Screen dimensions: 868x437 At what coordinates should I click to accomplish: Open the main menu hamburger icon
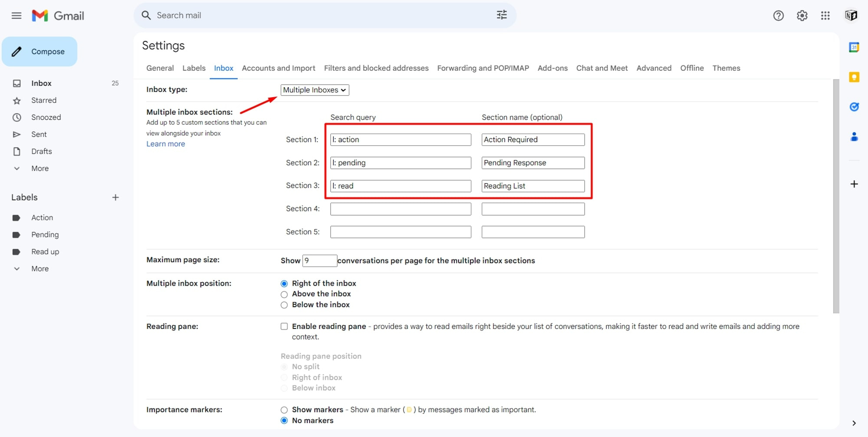coord(16,16)
